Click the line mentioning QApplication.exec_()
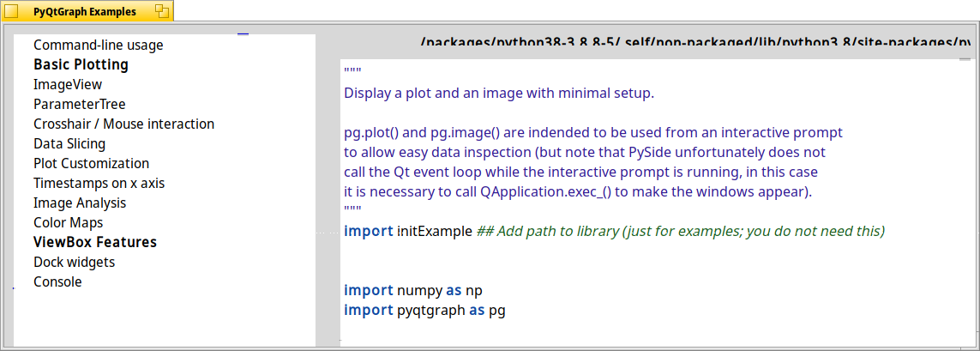 [578, 192]
